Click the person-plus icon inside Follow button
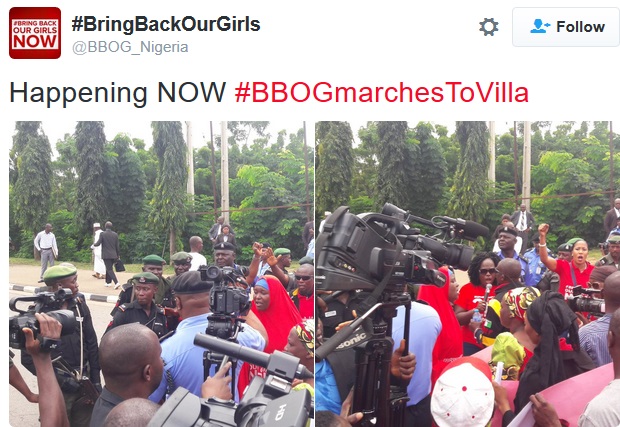Image resolution: width=620 pixels, height=427 pixels. coord(540,26)
